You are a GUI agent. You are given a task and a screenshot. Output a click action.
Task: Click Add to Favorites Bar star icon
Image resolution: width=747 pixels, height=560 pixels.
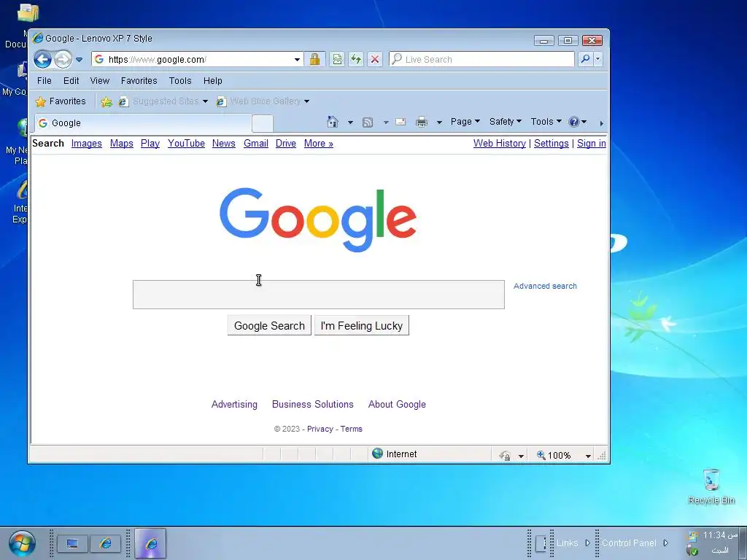click(107, 101)
